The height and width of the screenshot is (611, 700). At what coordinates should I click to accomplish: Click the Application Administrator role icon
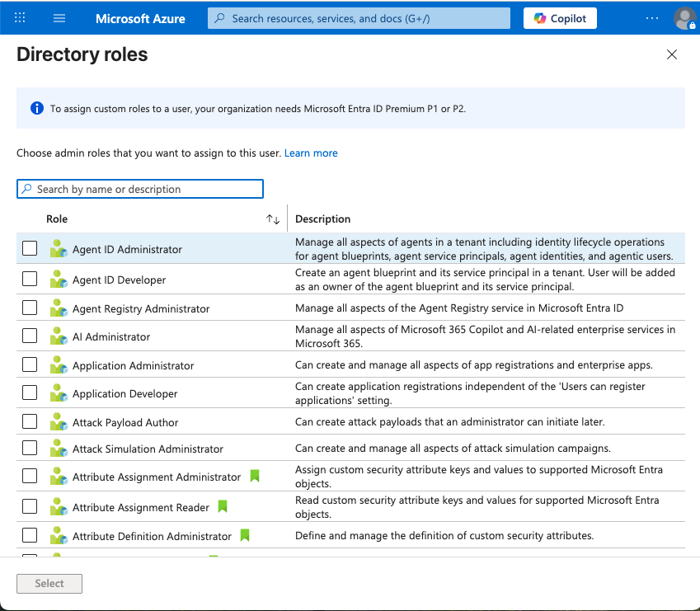click(x=58, y=365)
